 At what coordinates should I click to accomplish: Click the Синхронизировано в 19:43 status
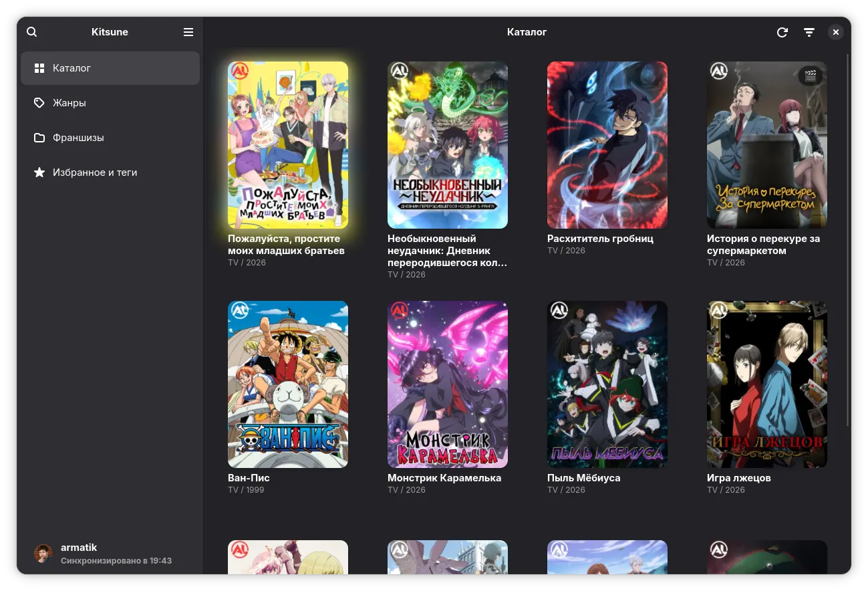(x=116, y=561)
